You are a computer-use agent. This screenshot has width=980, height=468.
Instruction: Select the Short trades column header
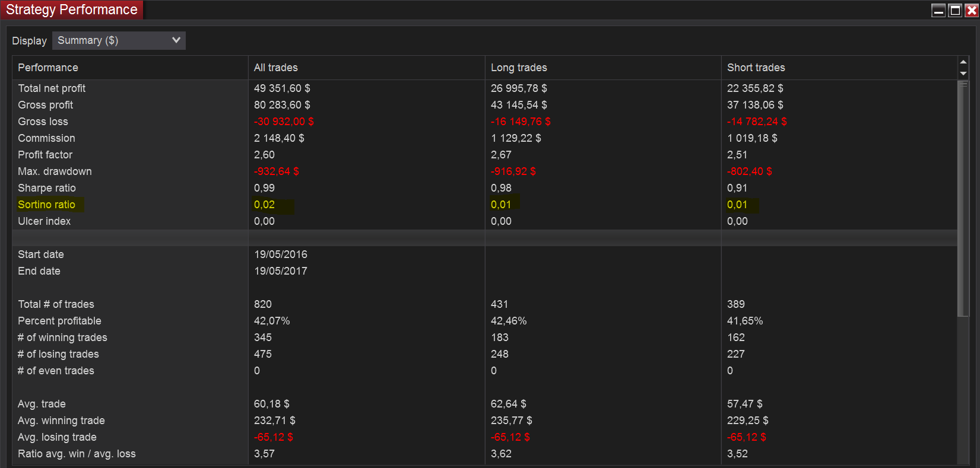[x=756, y=68]
